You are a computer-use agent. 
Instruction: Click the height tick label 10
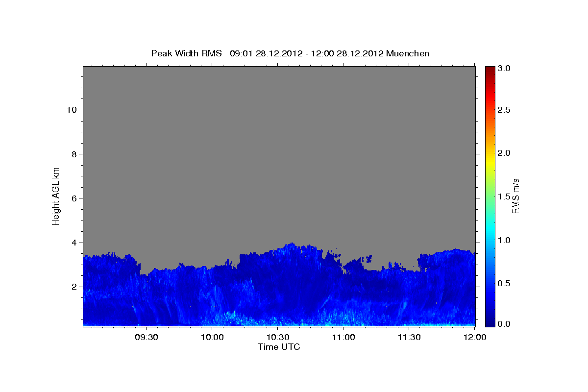click(72, 110)
